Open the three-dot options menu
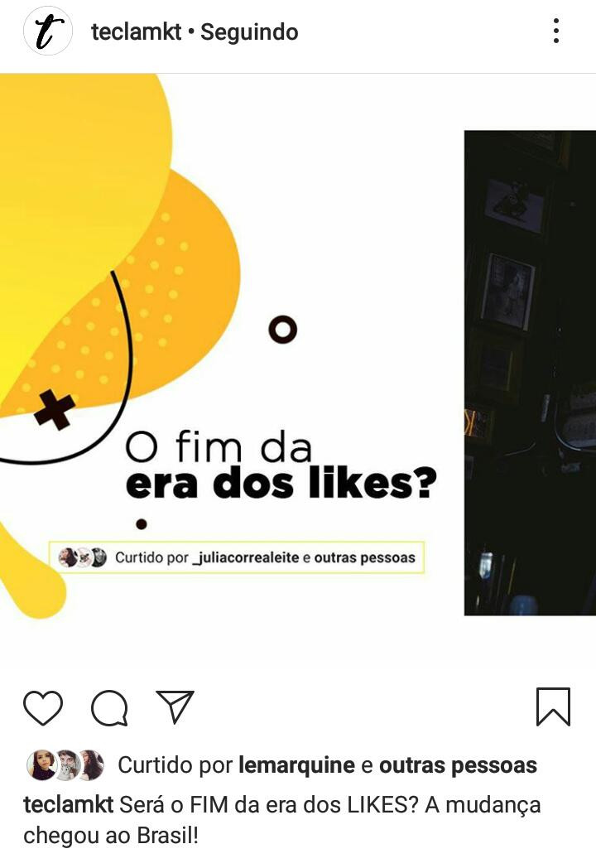 pyautogui.click(x=556, y=31)
